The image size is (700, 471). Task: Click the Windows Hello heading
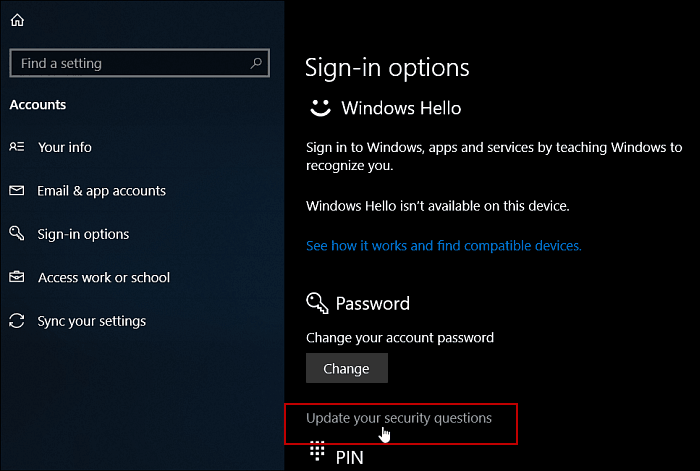click(x=401, y=108)
